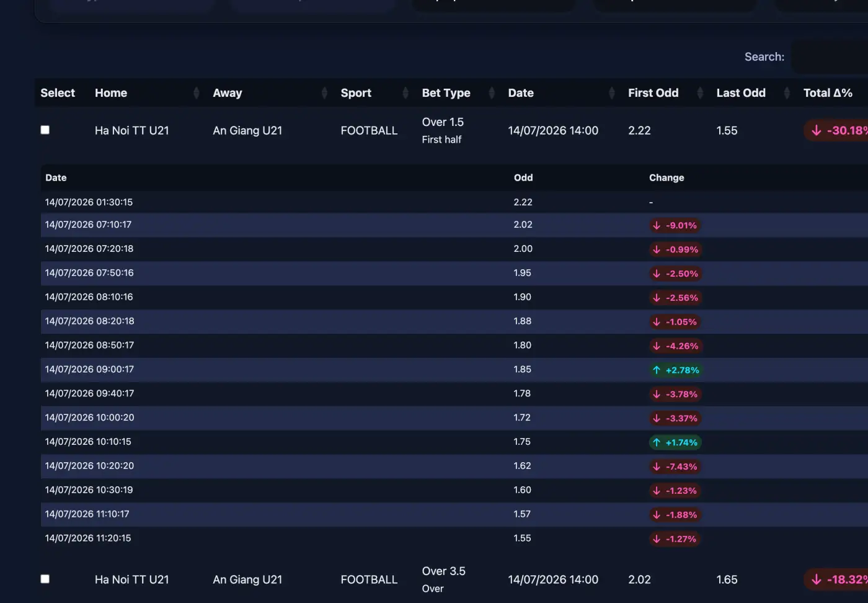Click An Giang U21 in the first row

pos(247,131)
